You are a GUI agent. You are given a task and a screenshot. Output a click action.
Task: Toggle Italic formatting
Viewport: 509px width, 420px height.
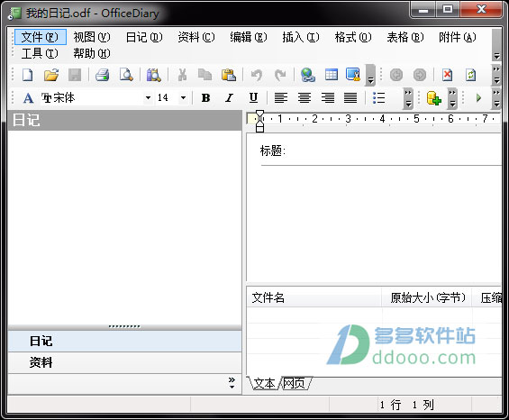tap(230, 97)
